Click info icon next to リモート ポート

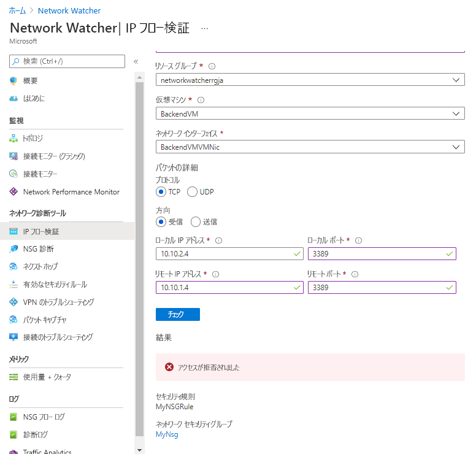point(355,274)
